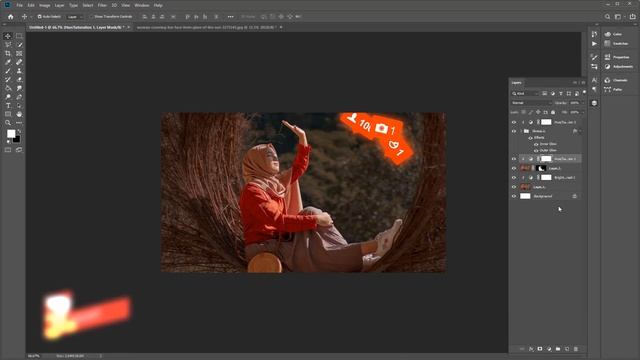
Task: Add a layer mask from Layers panel bottom
Action: (x=540, y=349)
